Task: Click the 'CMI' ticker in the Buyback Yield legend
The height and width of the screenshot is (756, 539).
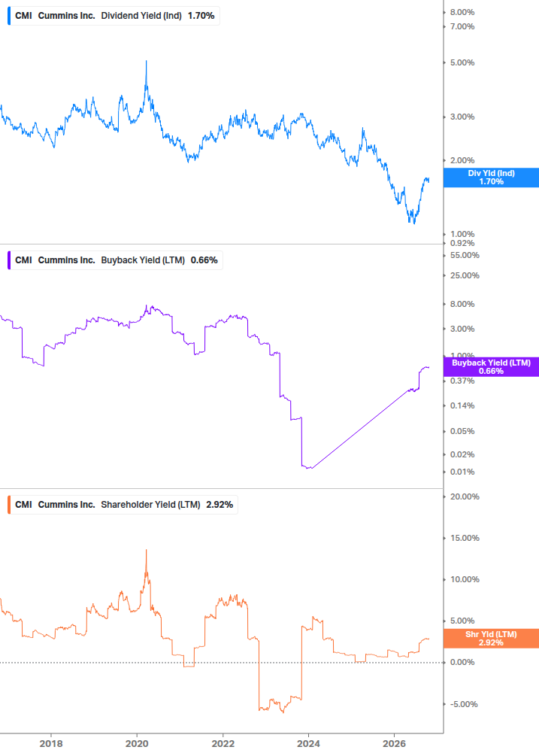Action: 23,260
